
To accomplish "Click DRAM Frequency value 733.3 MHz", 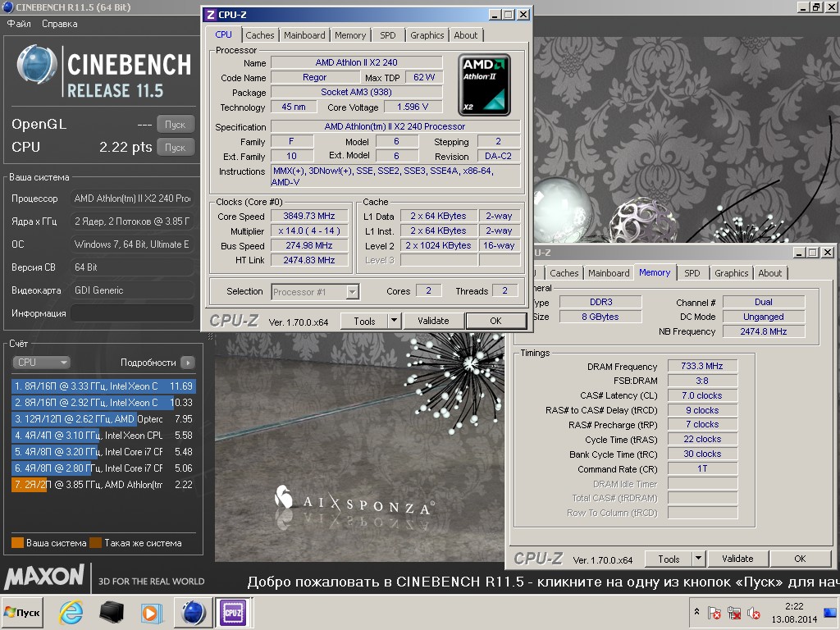I will [702, 366].
